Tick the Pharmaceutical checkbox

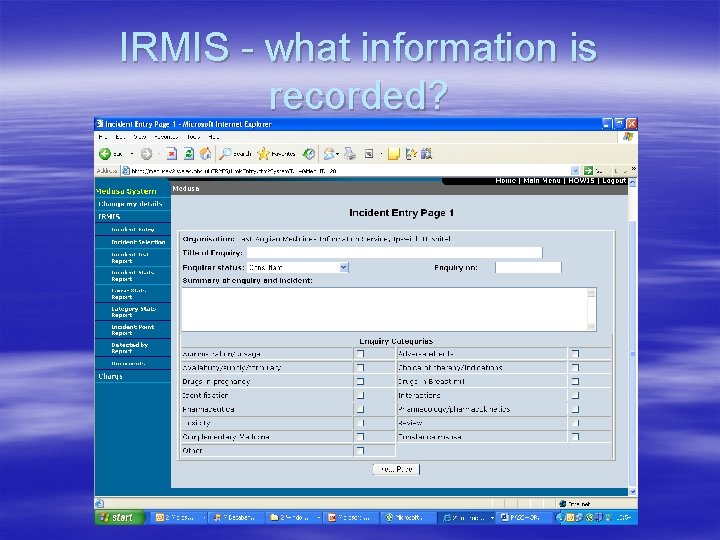pos(360,409)
